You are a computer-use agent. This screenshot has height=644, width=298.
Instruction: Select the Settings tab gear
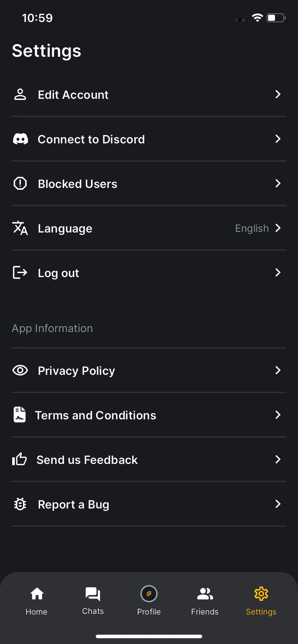coord(261,594)
